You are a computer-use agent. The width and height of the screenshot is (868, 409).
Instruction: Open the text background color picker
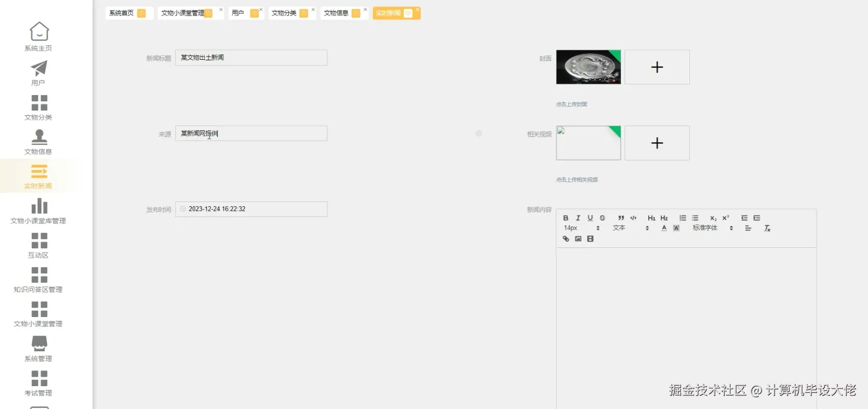676,228
